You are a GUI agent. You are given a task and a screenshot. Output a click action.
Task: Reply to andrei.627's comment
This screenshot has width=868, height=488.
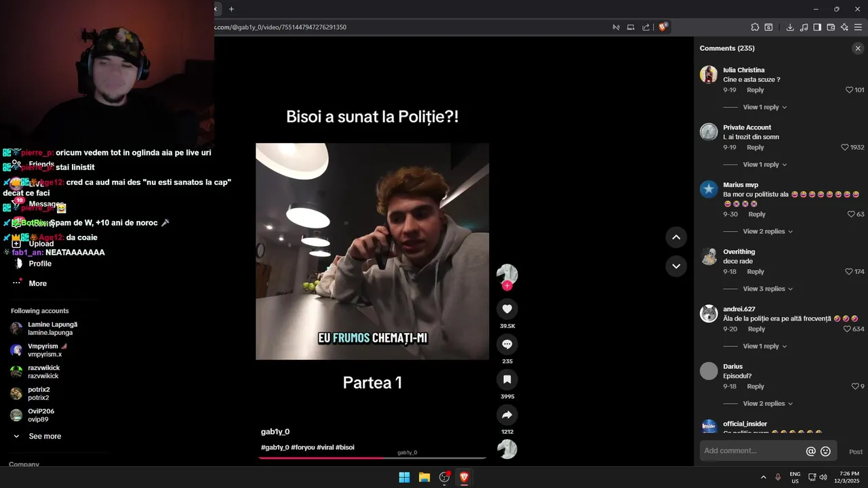click(756, 329)
